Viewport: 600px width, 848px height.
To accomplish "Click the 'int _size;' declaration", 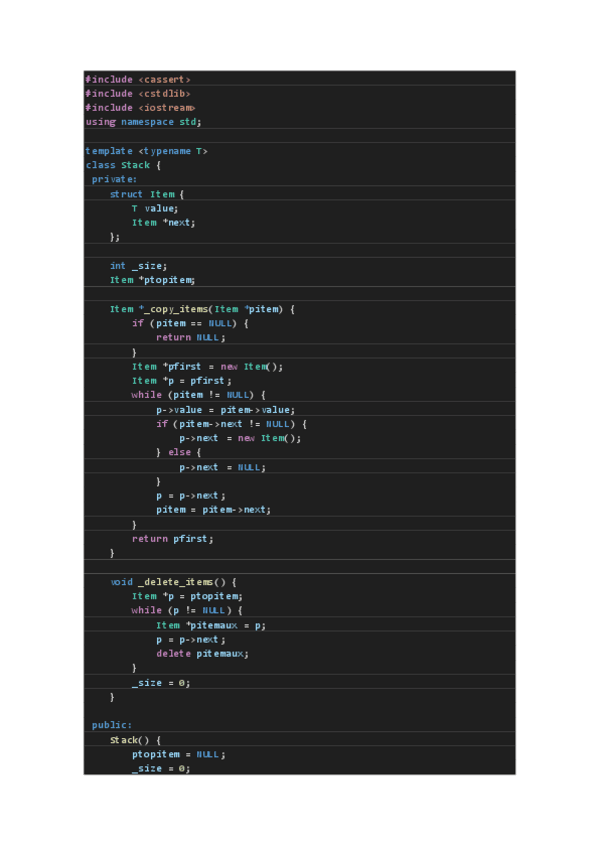I will point(138,266).
